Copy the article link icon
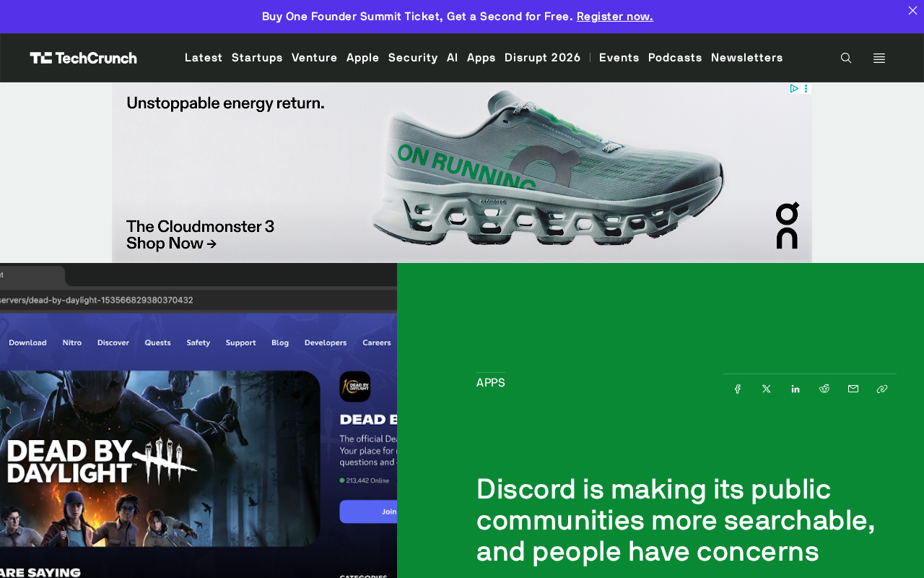The image size is (924, 578). pyautogui.click(x=882, y=389)
